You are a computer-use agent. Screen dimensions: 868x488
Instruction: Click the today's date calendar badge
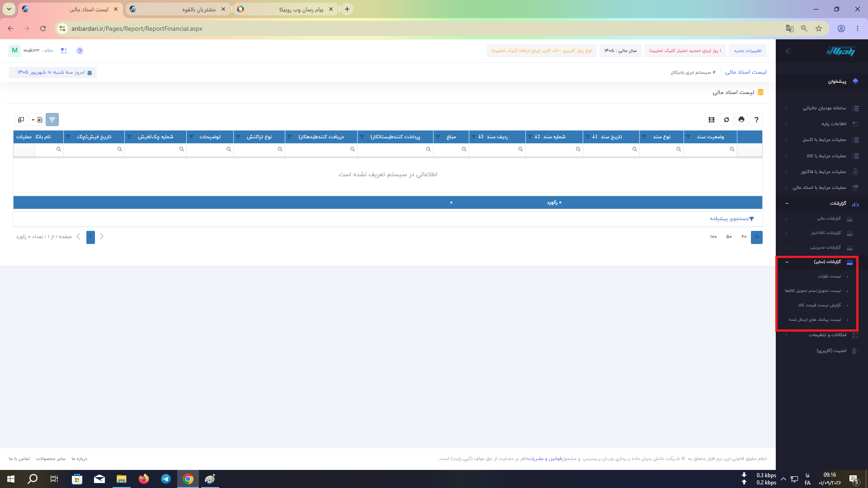tap(53, 72)
